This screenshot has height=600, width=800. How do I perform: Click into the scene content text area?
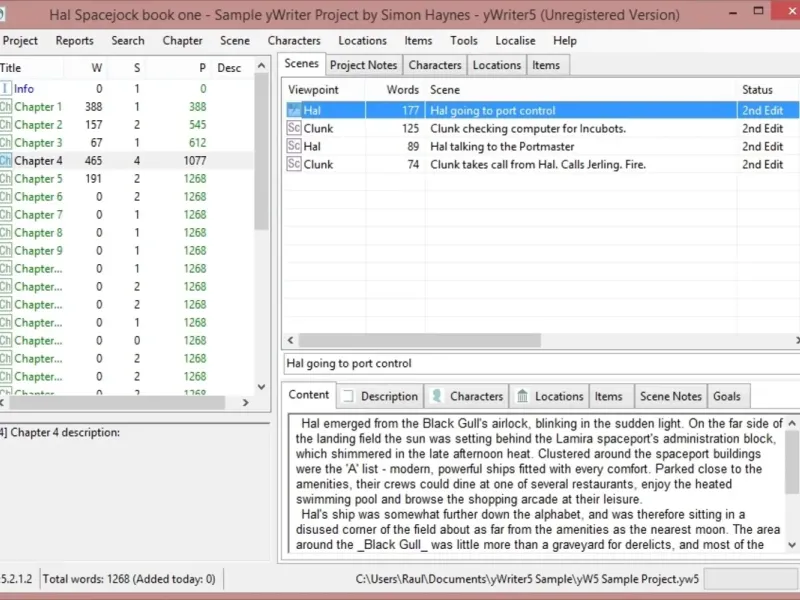(x=536, y=484)
